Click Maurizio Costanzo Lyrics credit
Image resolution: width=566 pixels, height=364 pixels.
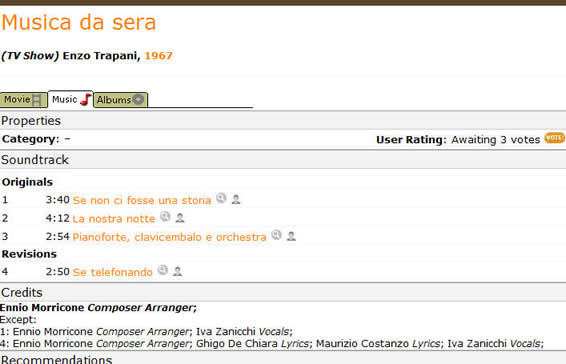pyautogui.click(x=379, y=343)
